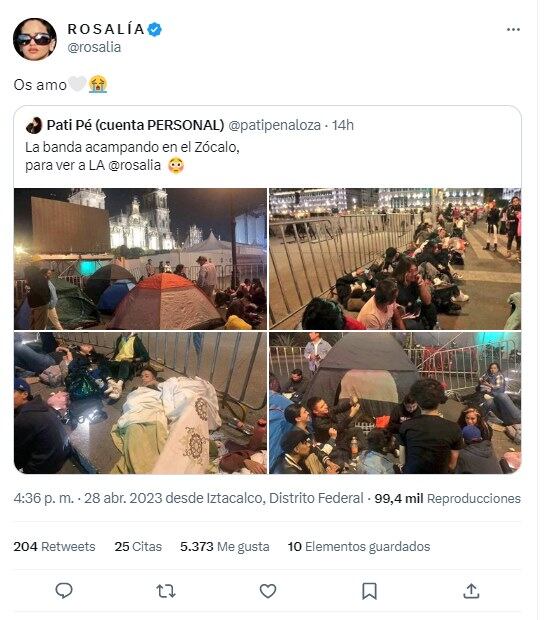Viewport: 545px width, 620px height.
Task: Open the photo of people along barricades
Action: [395, 259]
